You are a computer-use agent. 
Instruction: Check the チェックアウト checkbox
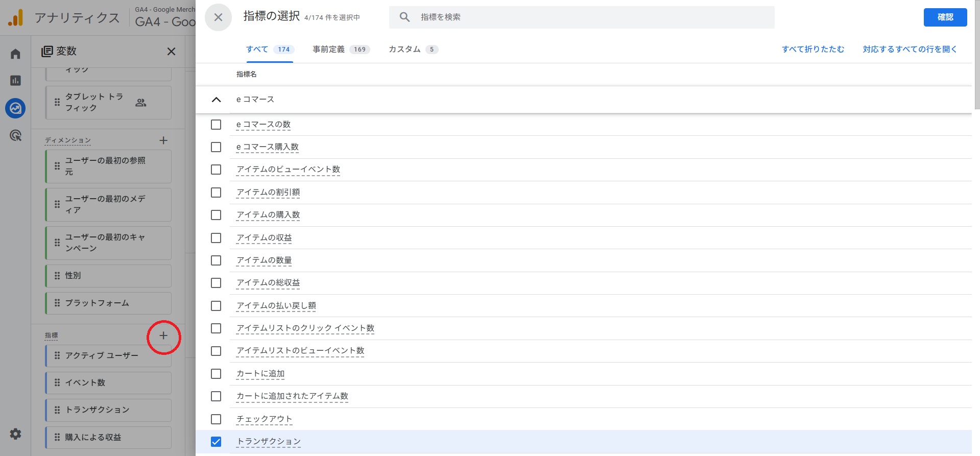tap(216, 419)
